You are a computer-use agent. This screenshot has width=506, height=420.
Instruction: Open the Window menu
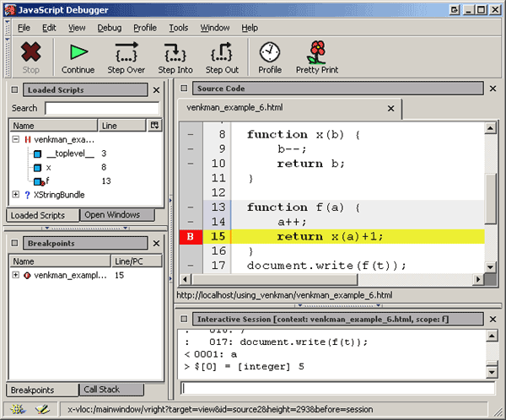click(215, 28)
